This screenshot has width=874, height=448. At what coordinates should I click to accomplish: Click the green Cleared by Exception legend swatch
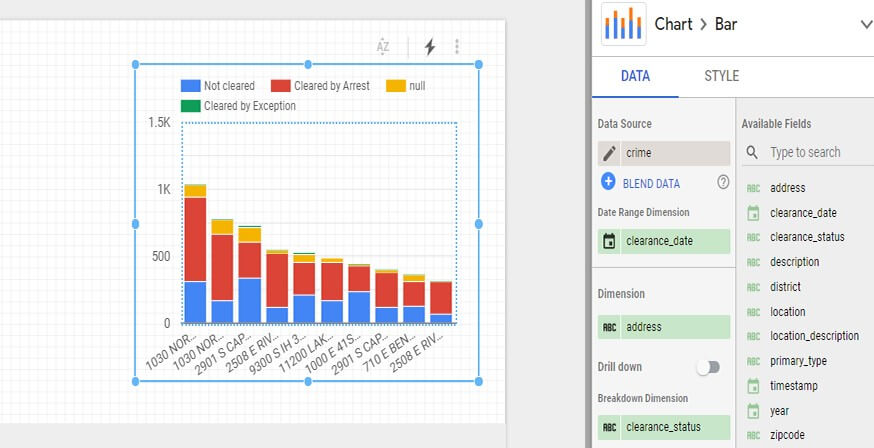point(191,106)
